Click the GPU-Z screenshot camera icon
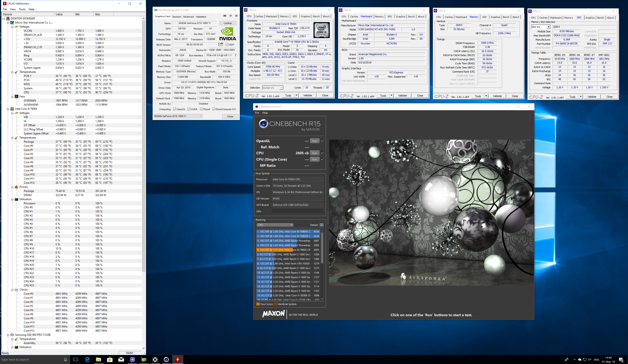This screenshot has height=364, width=628. (x=224, y=16)
